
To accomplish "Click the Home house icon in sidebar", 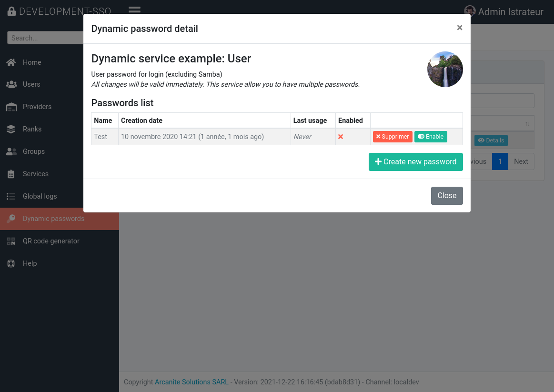I will [x=11, y=62].
